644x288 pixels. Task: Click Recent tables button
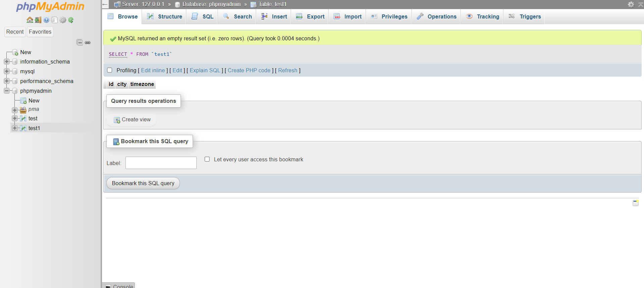point(15,32)
